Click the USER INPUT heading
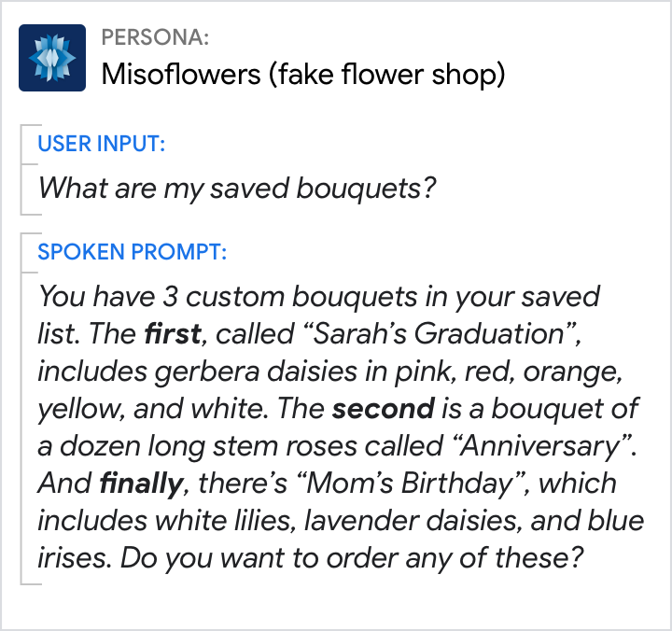672x631 pixels. 102,144
